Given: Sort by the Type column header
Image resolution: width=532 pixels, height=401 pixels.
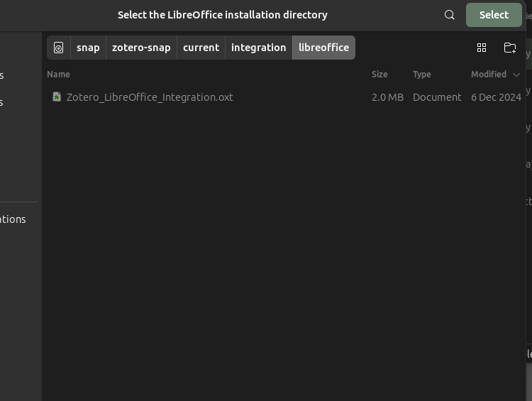Looking at the screenshot, I should (422, 75).
